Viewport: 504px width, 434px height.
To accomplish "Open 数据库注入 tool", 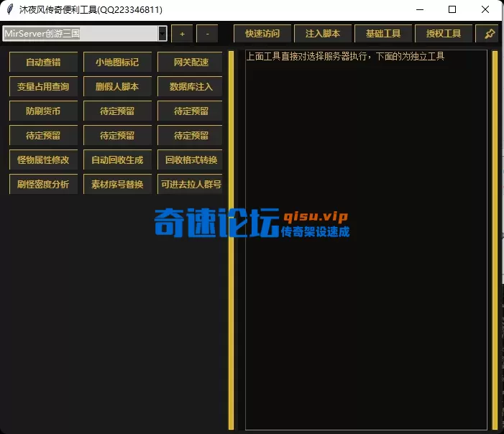I will click(190, 86).
